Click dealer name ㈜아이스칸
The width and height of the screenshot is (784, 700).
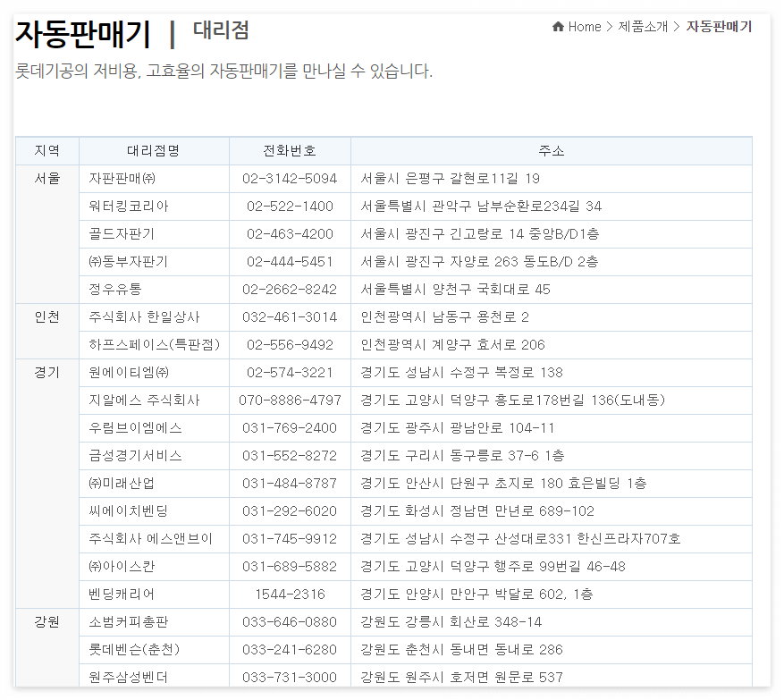[x=122, y=567]
